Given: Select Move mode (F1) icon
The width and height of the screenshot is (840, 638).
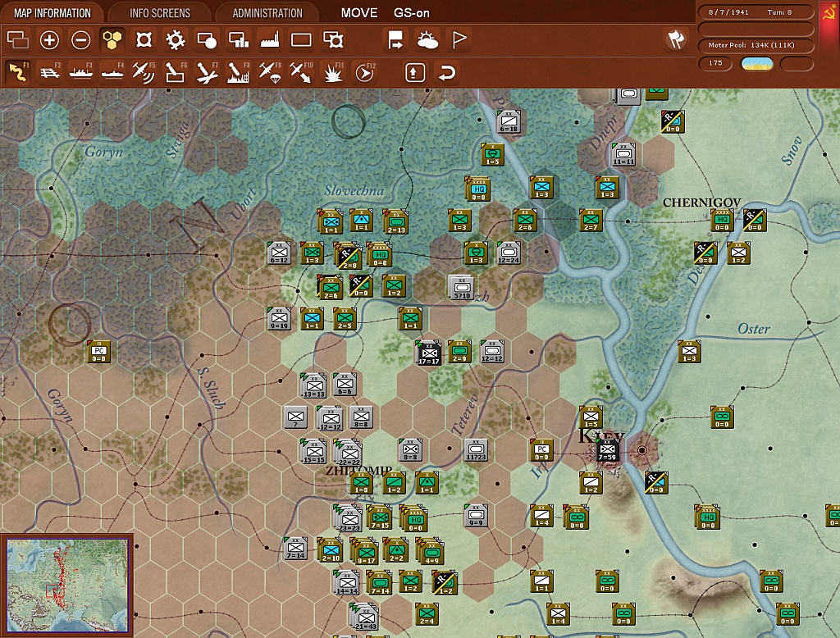Looking at the screenshot, I should point(18,72).
